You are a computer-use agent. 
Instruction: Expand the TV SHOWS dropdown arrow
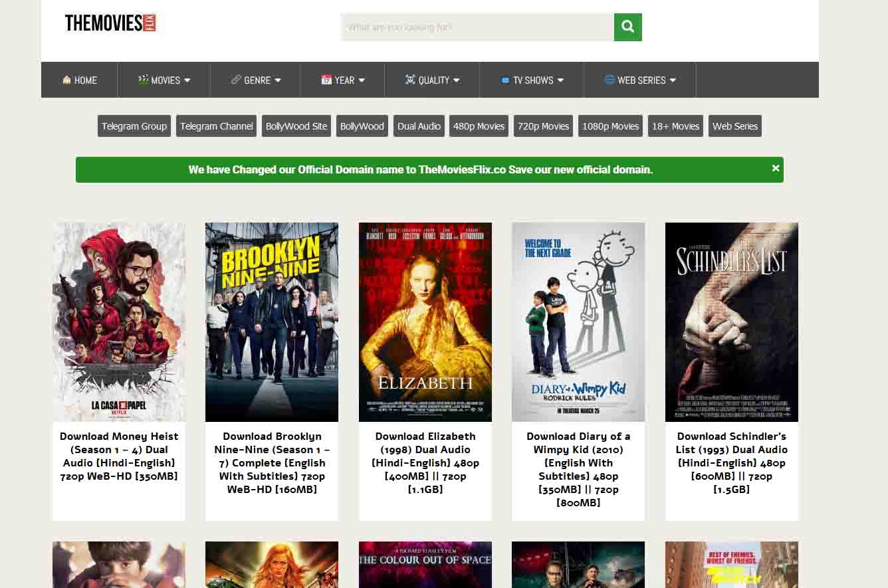pyautogui.click(x=560, y=80)
